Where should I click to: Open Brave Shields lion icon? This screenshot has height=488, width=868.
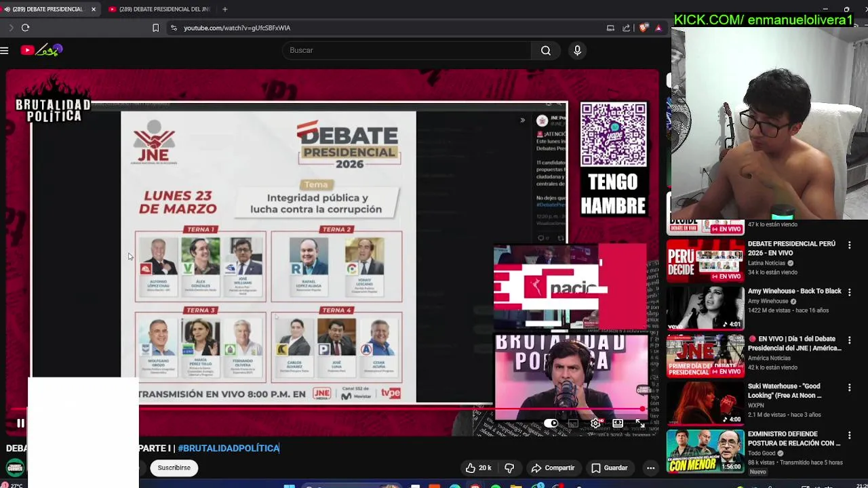(643, 28)
